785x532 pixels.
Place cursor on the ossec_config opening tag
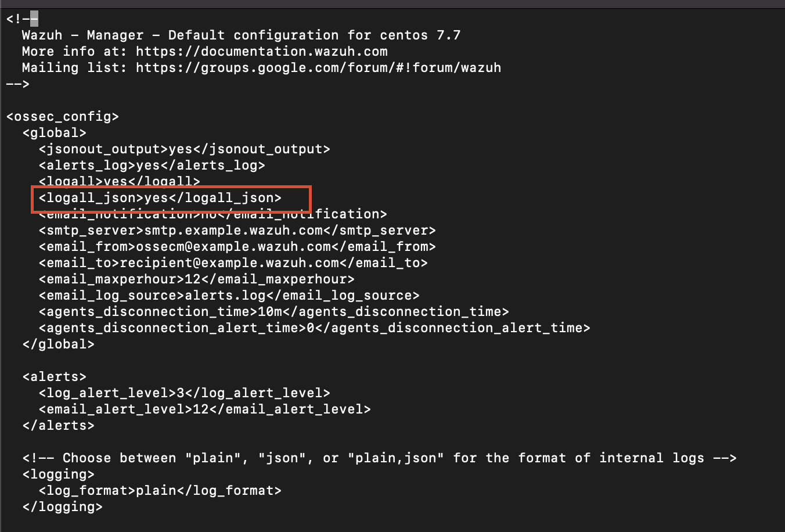coord(63,117)
